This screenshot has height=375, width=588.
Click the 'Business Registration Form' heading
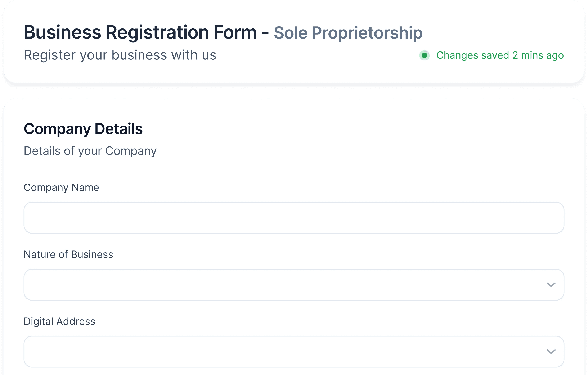[x=140, y=32]
